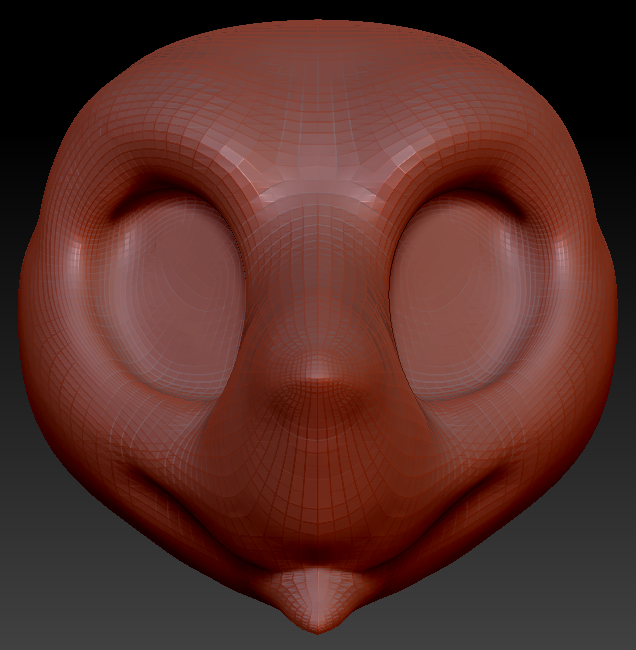
Task: Click the pointed beak tip at bottom
Action: 317,620
